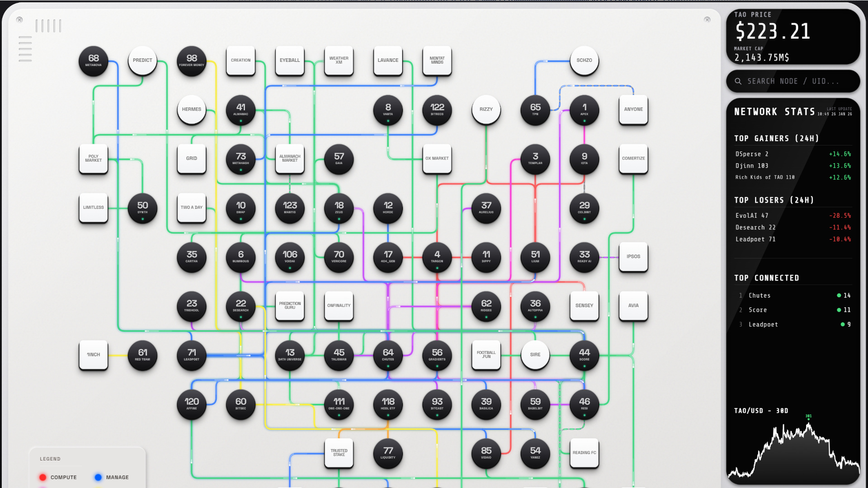
Task: Collapse the map using the top-left circle button
Action: [19, 19]
